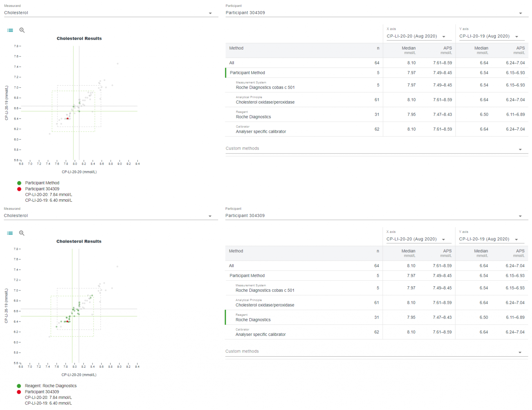Open the lower X axis CP-LI-20-20 dropdown

tap(419, 239)
